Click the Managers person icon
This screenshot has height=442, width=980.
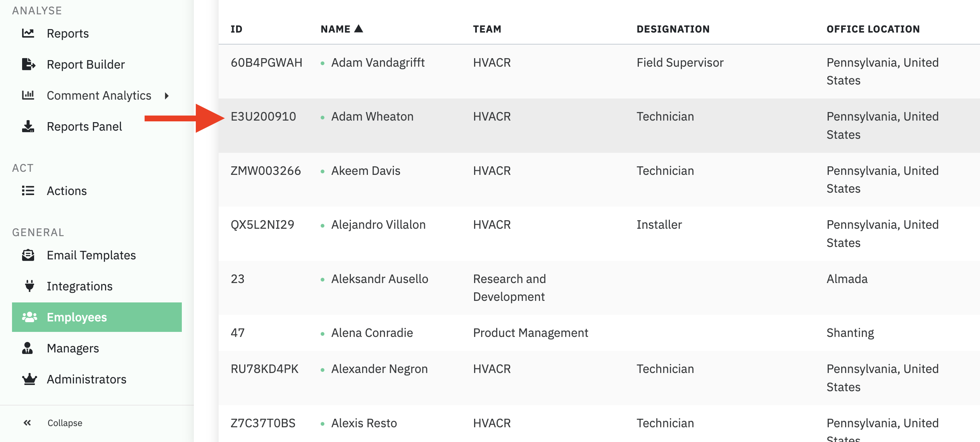pos(28,348)
